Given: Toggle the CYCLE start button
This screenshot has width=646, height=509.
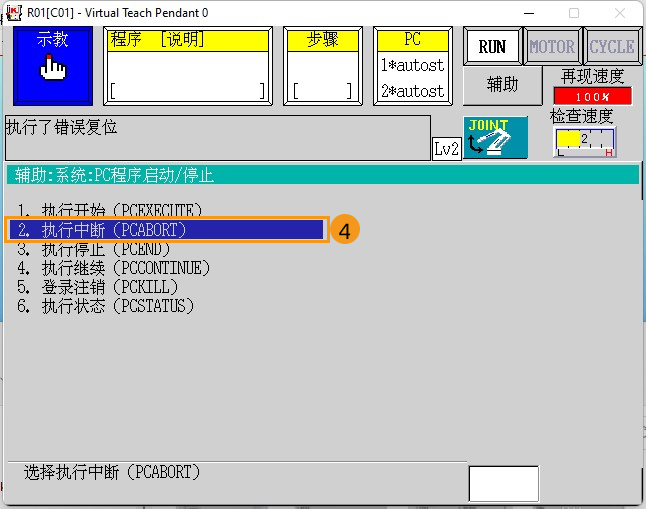Looking at the screenshot, I should pos(612,46).
